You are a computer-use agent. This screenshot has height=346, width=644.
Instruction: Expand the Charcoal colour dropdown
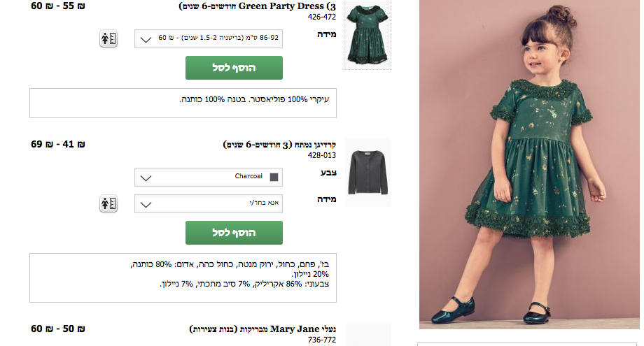coord(209,177)
